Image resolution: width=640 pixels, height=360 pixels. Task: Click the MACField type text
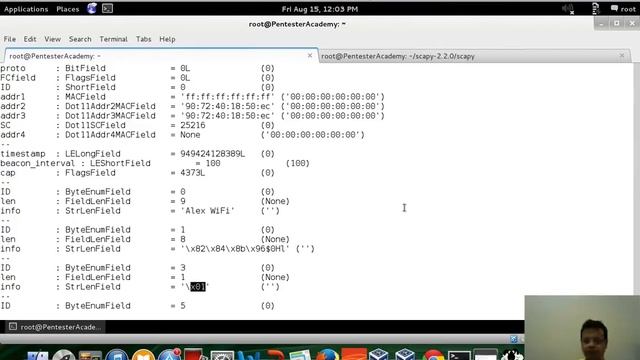(x=85, y=97)
